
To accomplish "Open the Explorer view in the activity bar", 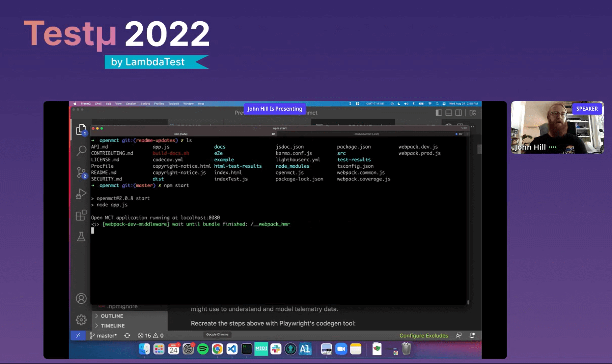I will [81, 130].
